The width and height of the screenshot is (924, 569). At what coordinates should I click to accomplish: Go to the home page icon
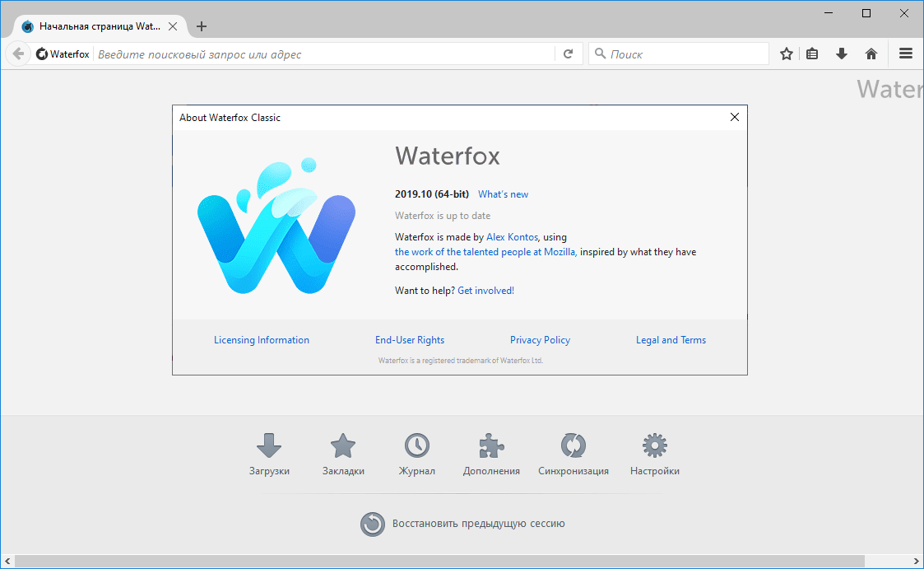click(x=871, y=54)
